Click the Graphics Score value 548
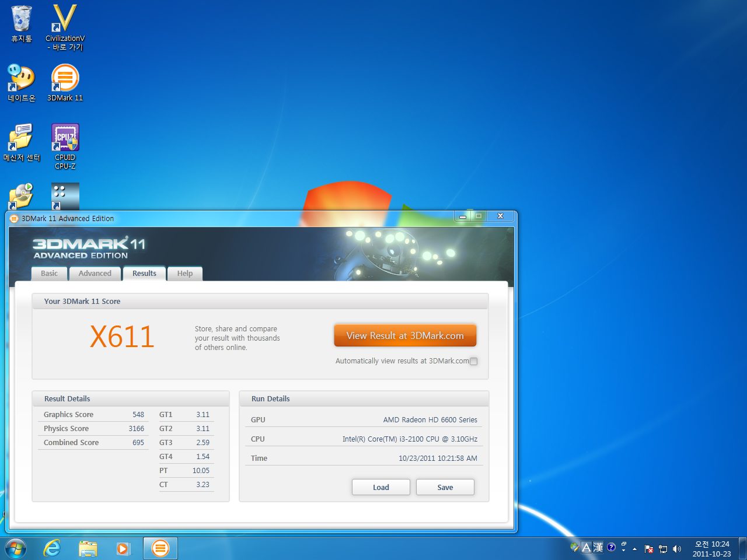This screenshot has height=560, width=747. (138, 415)
